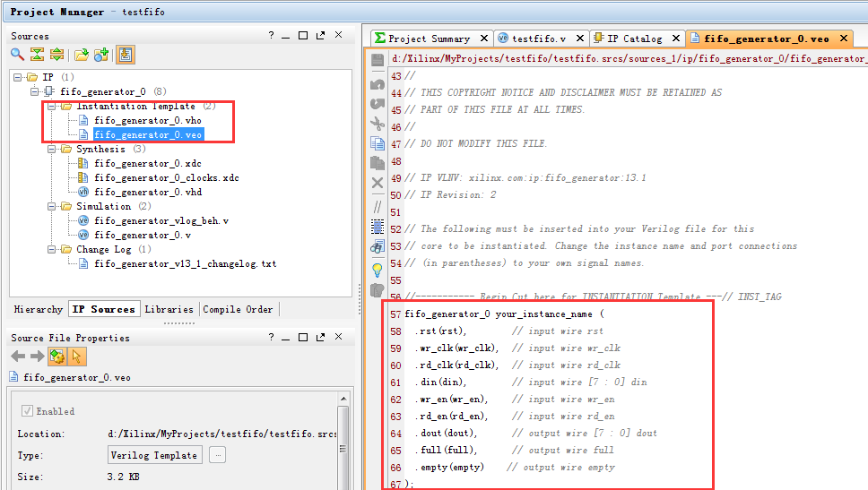Image resolution: width=868 pixels, height=490 pixels.
Task: Toggle the Enabled checkbox
Action: pos(27,411)
